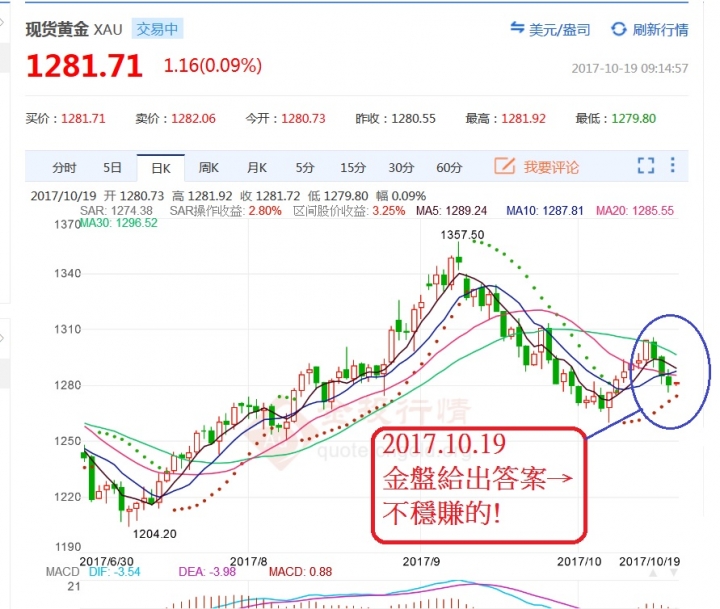Click the currency unit swap icon
The width and height of the screenshot is (720, 609).
coord(517,28)
